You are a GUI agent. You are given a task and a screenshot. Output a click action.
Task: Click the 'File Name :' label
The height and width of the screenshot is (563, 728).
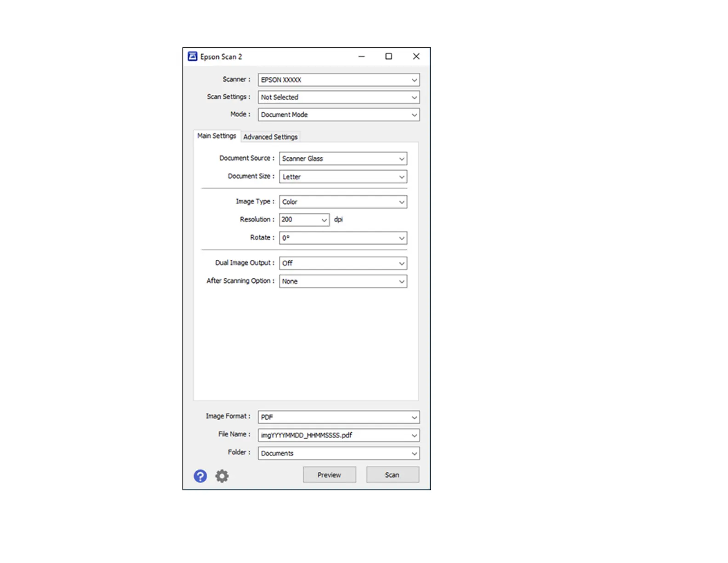[234, 435]
